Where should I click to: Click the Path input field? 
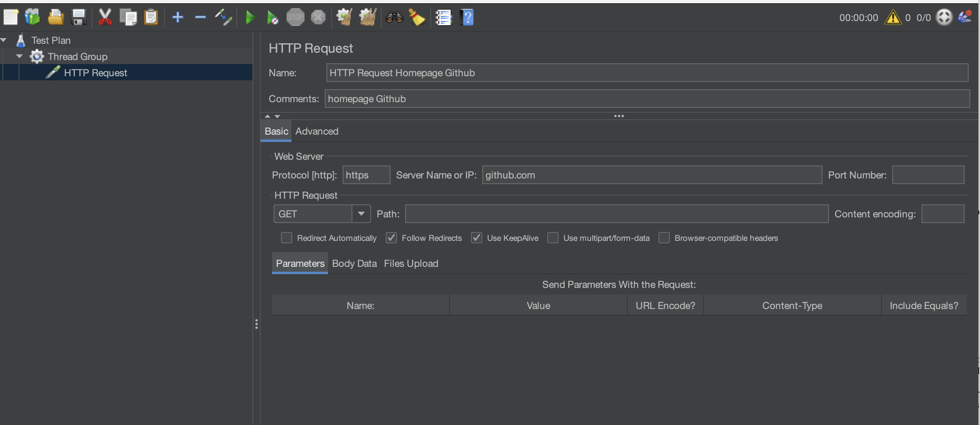[616, 214]
